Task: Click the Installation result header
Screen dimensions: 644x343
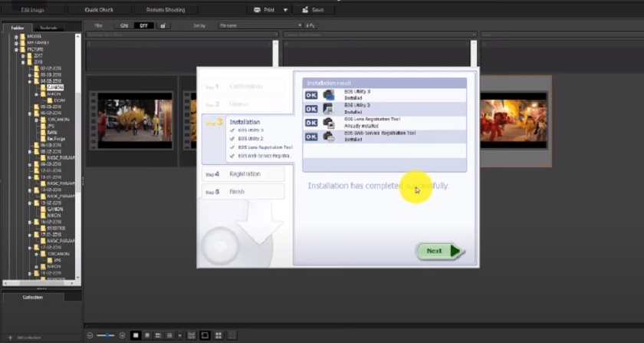Action: click(384, 83)
